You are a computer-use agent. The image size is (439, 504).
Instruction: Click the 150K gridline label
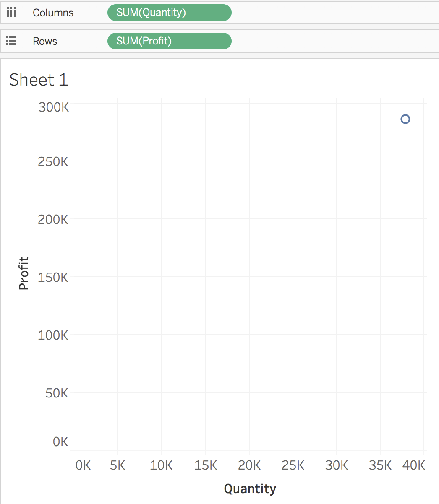52,277
